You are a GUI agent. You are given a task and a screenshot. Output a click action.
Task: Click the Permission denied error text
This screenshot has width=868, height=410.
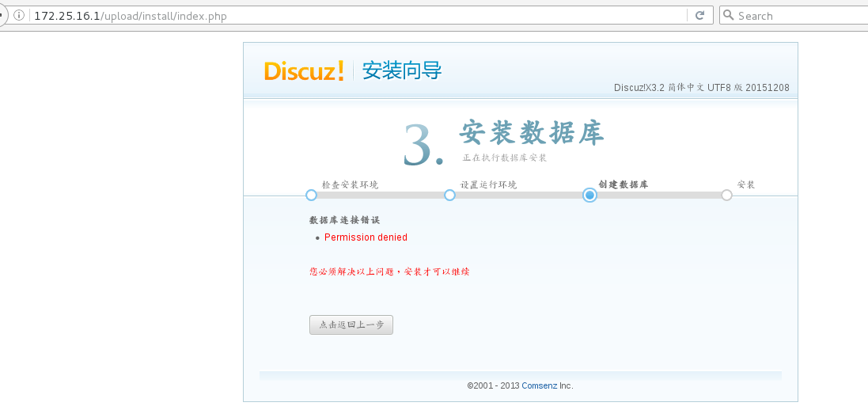click(x=366, y=237)
